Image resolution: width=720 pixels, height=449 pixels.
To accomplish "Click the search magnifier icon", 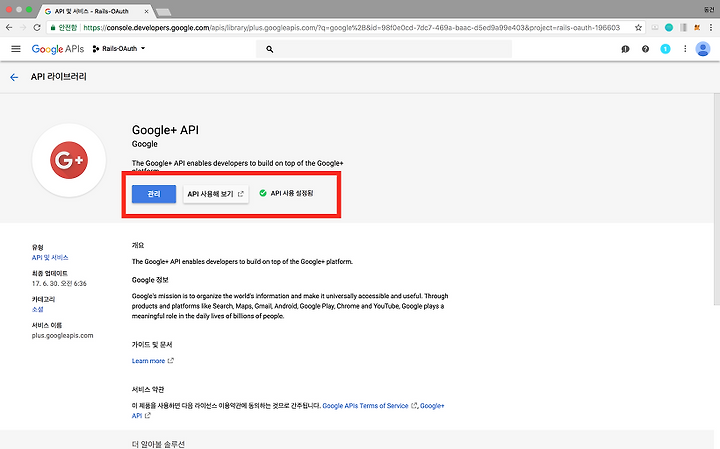I will click(270, 49).
